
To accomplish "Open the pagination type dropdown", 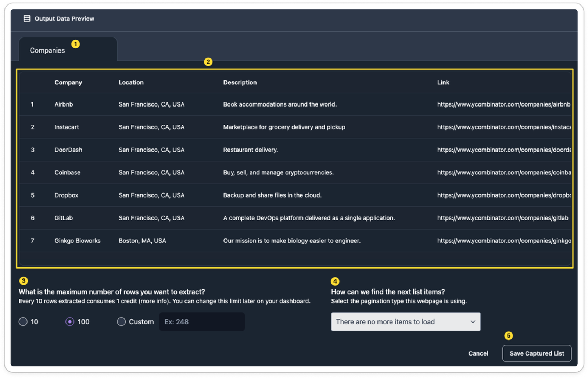I will click(x=406, y=322).
